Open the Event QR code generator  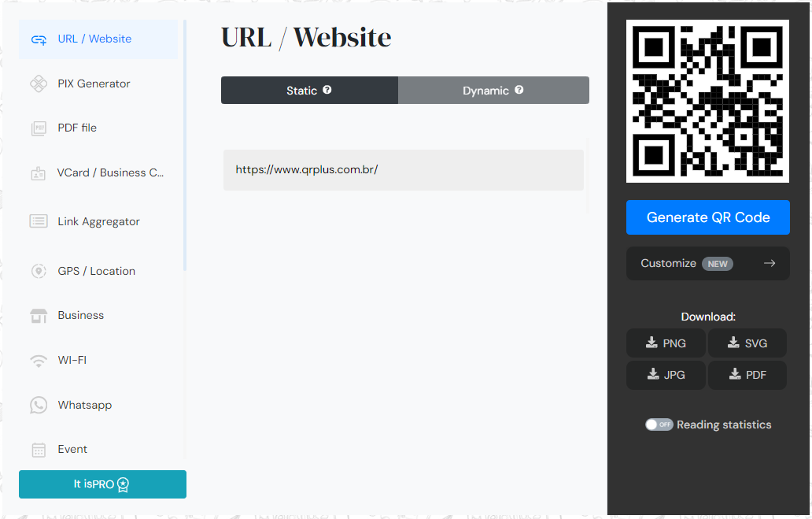(72, 449)
